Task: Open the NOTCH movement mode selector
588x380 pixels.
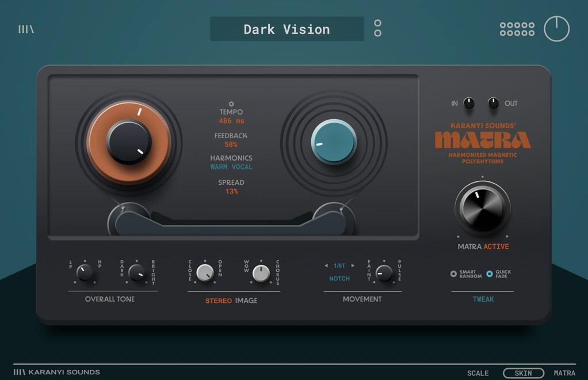Action: (339, 279)
